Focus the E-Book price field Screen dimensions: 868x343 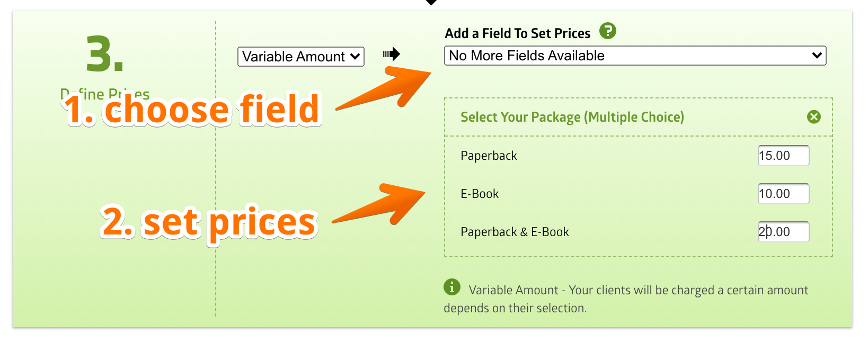pyautogui.click(x=783, y=194)
